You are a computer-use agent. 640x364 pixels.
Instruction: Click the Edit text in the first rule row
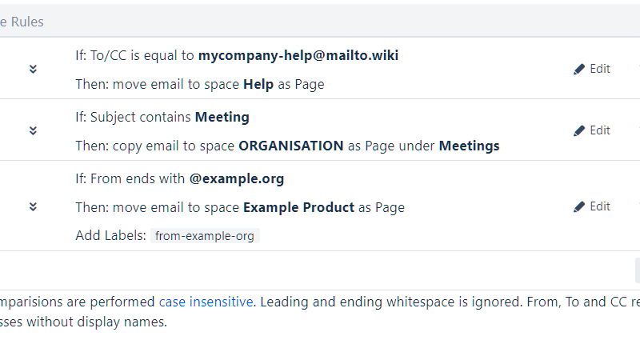click(x=600, y=70)
